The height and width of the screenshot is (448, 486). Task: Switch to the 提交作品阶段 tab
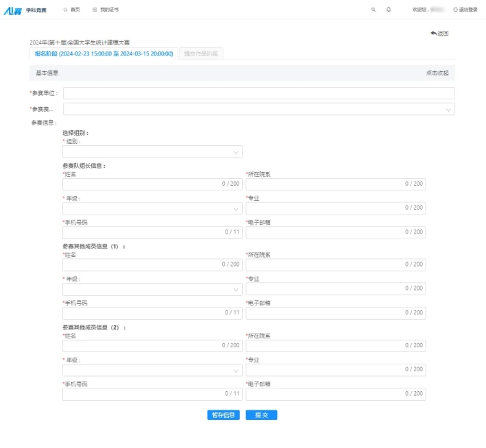tap(200, 53)
